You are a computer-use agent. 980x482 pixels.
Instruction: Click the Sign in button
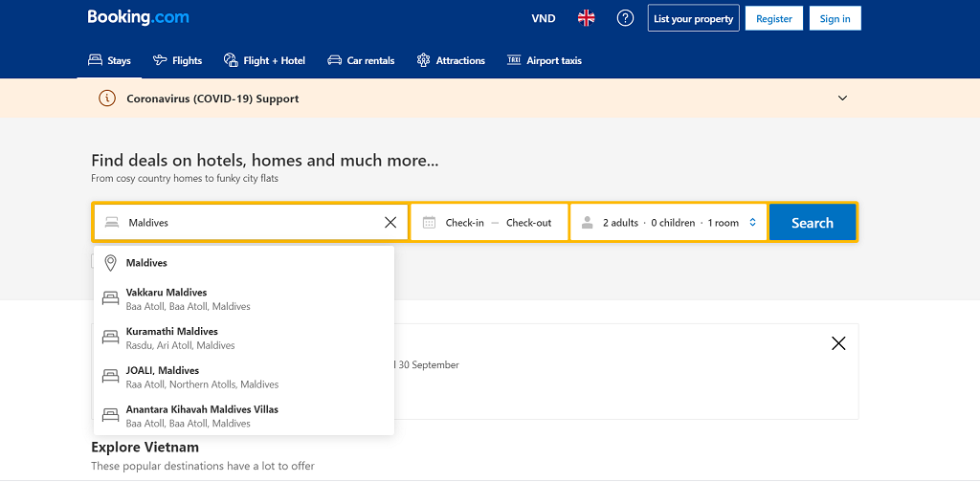pos(835,18)
